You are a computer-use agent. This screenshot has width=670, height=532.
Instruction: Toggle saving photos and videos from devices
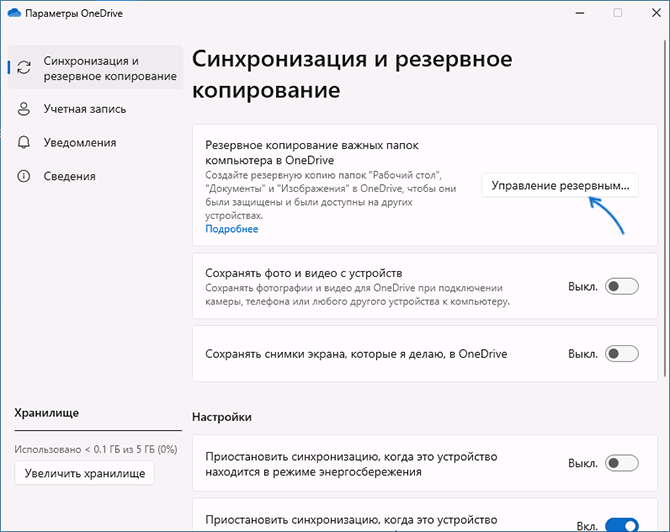coord(622,286)
